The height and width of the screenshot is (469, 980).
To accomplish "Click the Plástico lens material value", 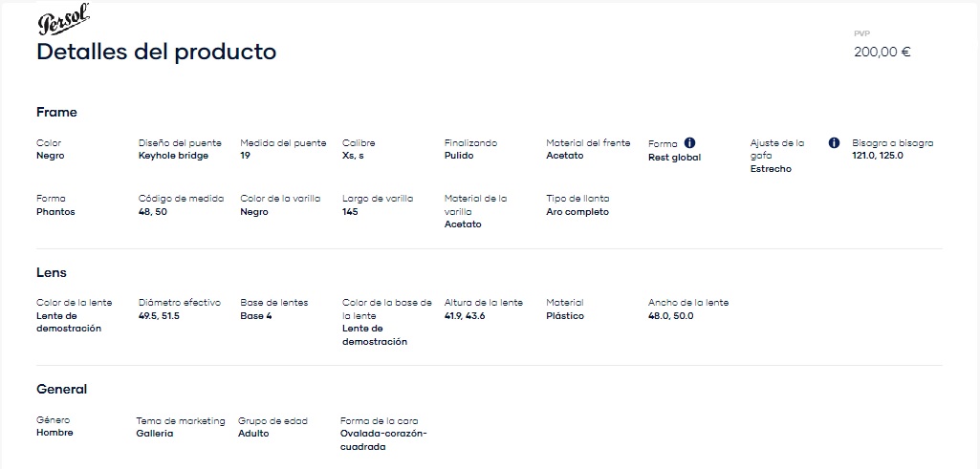I will [565, 316].
